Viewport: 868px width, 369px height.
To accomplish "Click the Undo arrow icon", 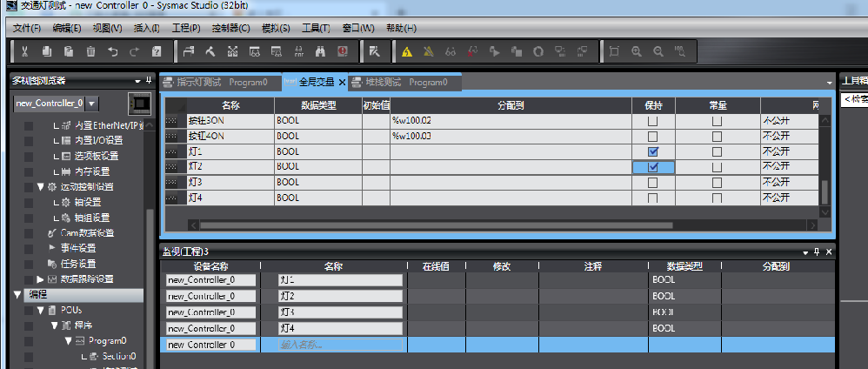I will tap(112, 51).
